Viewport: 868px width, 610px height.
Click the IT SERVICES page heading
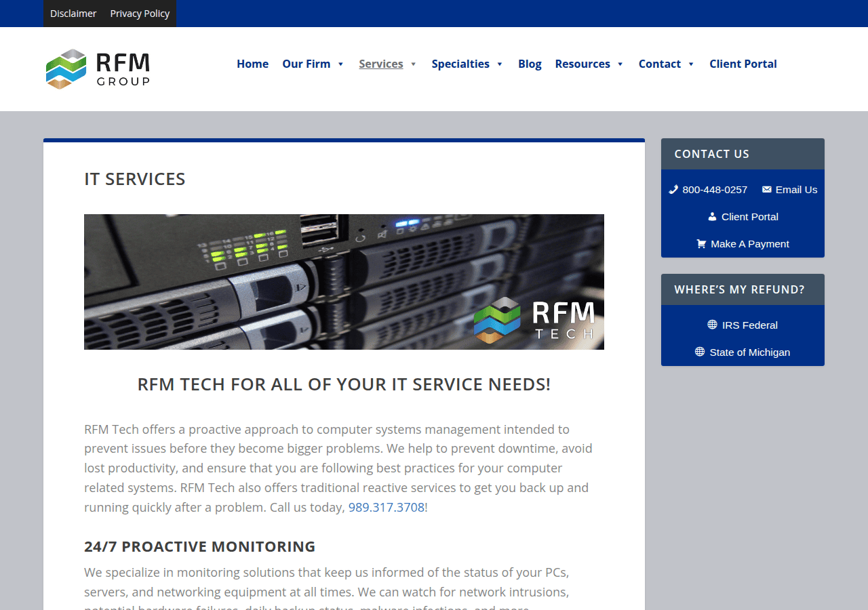pyautogui.click(x=135, y=179)
